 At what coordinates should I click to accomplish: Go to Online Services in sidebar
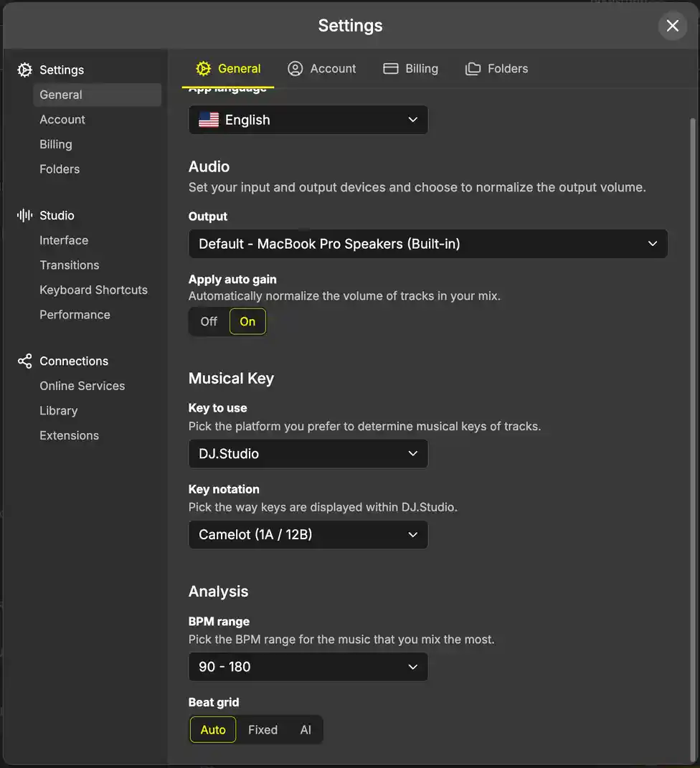pyautogui.click(x=82, y=386)
